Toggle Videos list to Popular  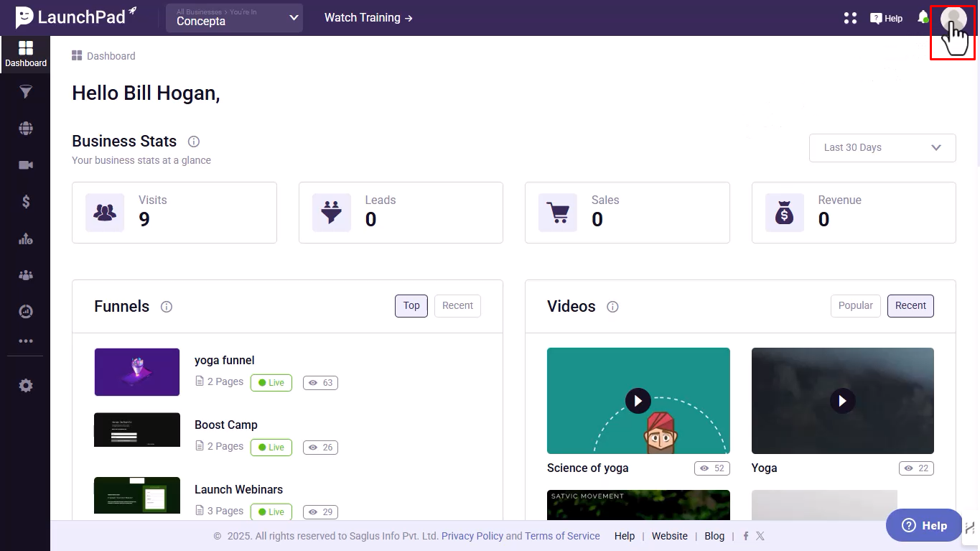(x=856, y=306)
